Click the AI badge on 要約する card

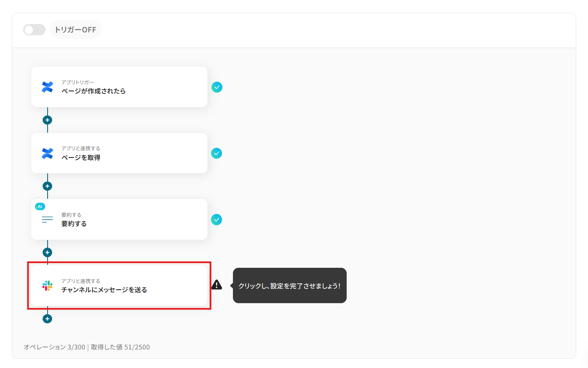click(x=40, y=206)
